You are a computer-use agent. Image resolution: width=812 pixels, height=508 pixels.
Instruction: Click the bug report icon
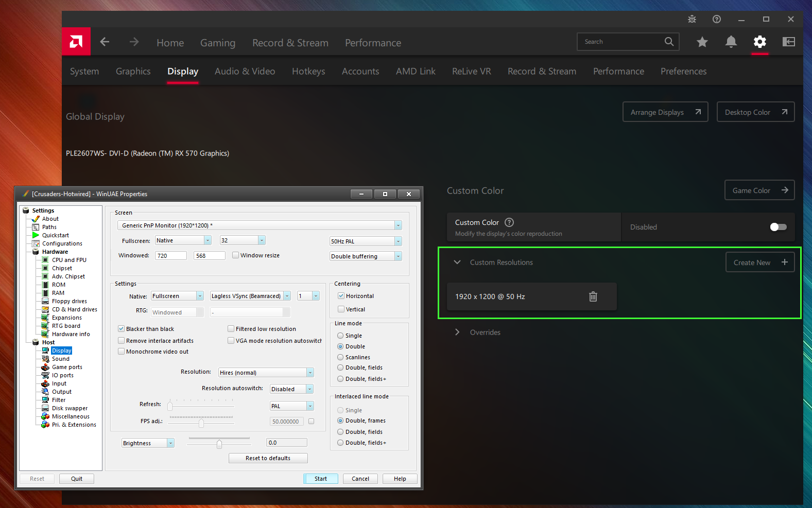[x=692, y=19]
